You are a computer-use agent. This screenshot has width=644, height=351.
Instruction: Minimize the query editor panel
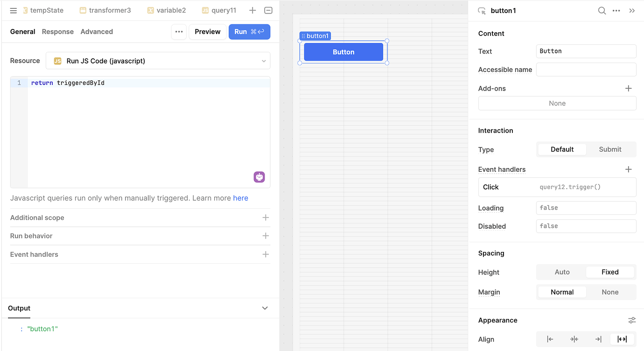[x=268, y=10]
